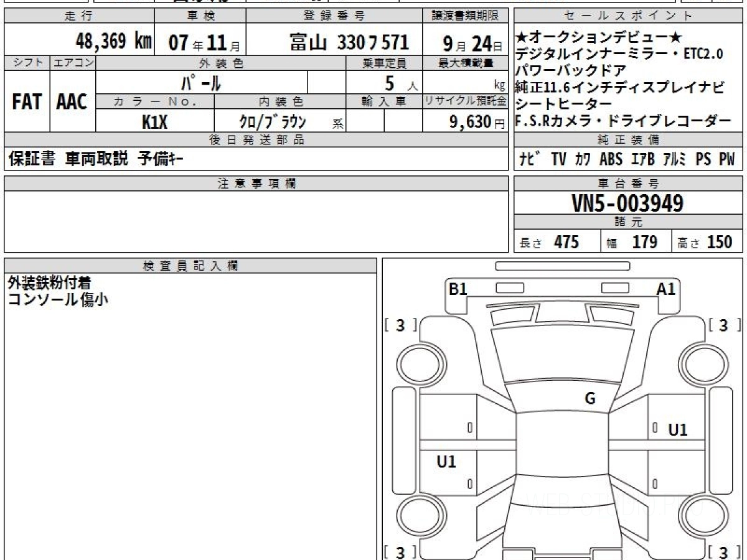
Task: Select the ABS equipment entry
Action: (x=611, y=159)
